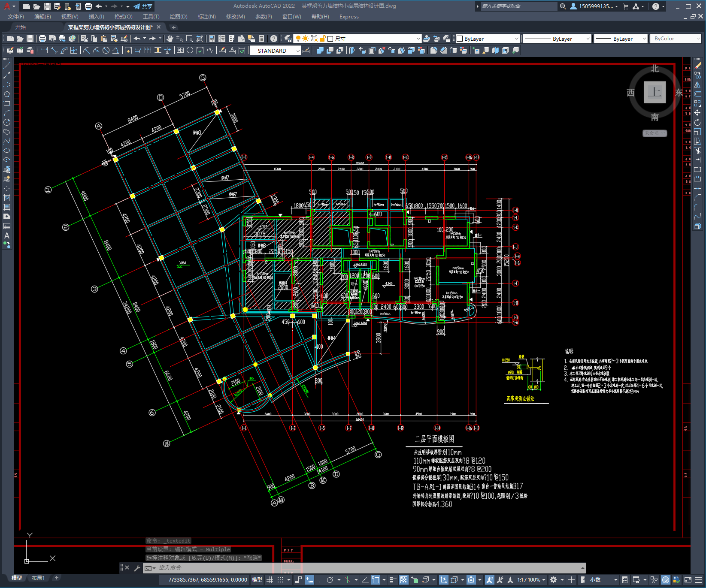The width and height of the screenshot is (706, 588).
Task: Switch to the 布局1 layout tab
Action: (38, 578)
